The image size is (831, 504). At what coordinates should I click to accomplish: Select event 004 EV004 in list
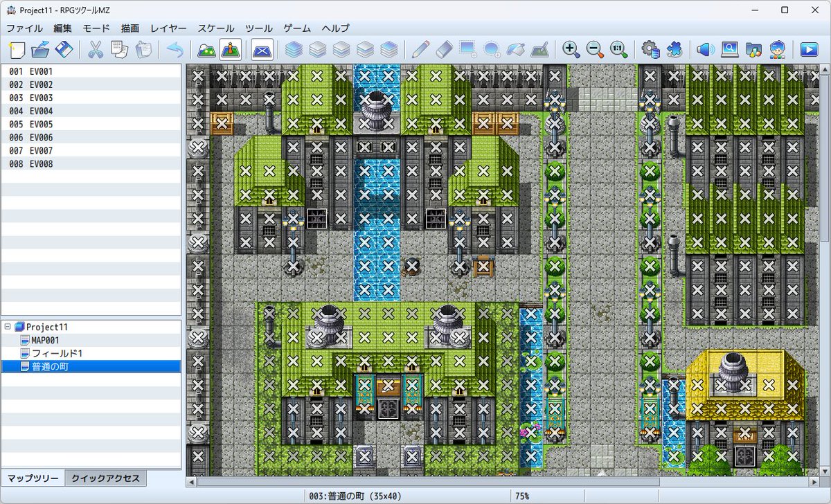(x=91, y=111)
